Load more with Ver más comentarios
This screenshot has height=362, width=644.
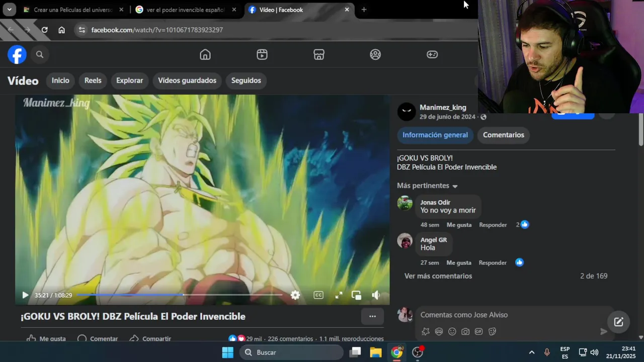pyautogui.click(x=438, y=276)
